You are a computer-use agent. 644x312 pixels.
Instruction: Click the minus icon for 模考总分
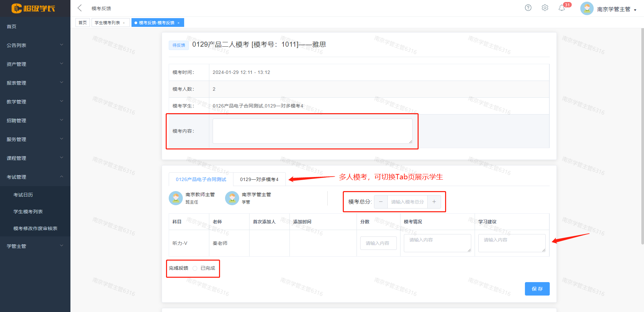click(381, 202)
